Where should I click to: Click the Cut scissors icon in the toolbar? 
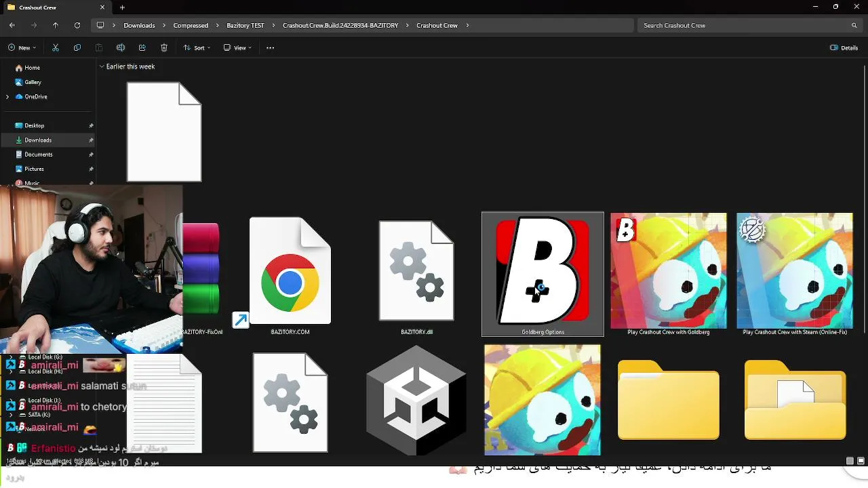click(56, 47)
